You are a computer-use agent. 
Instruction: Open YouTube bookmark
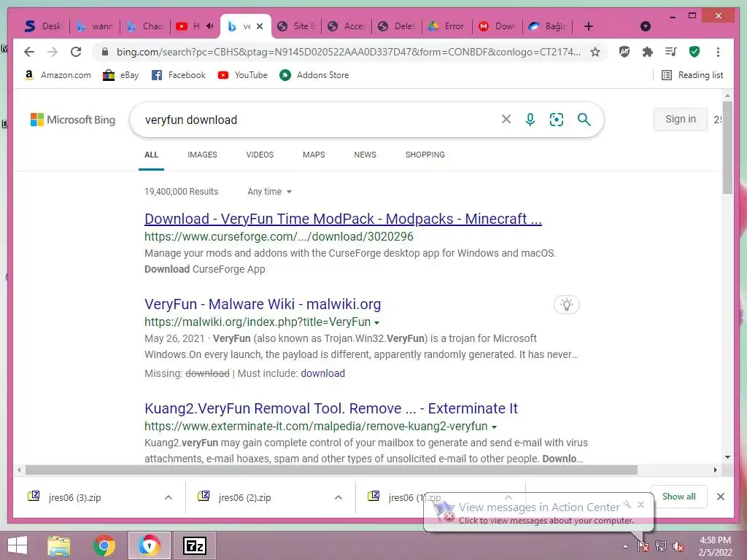(242, 75)
